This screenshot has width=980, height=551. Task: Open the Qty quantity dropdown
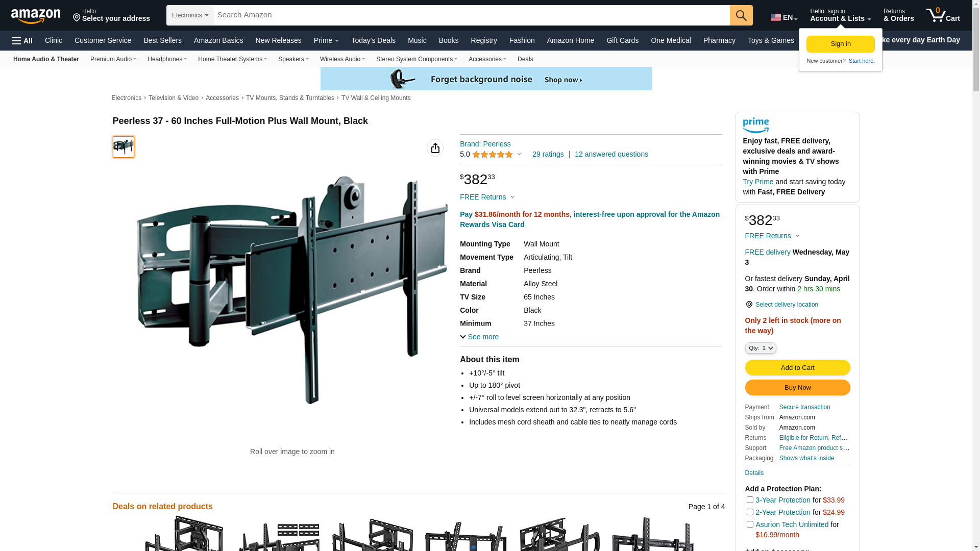point(761,348)
